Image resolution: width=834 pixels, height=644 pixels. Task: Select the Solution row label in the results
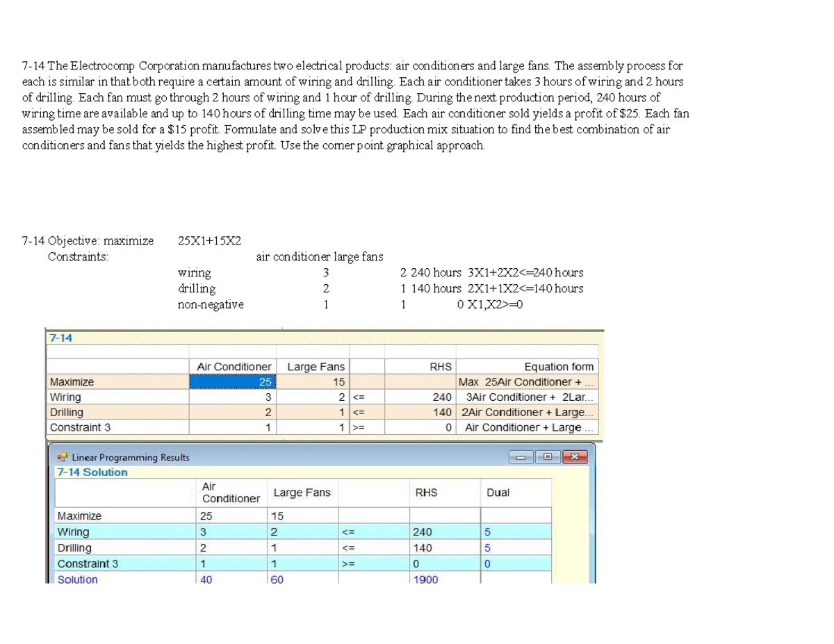[78, 579]
